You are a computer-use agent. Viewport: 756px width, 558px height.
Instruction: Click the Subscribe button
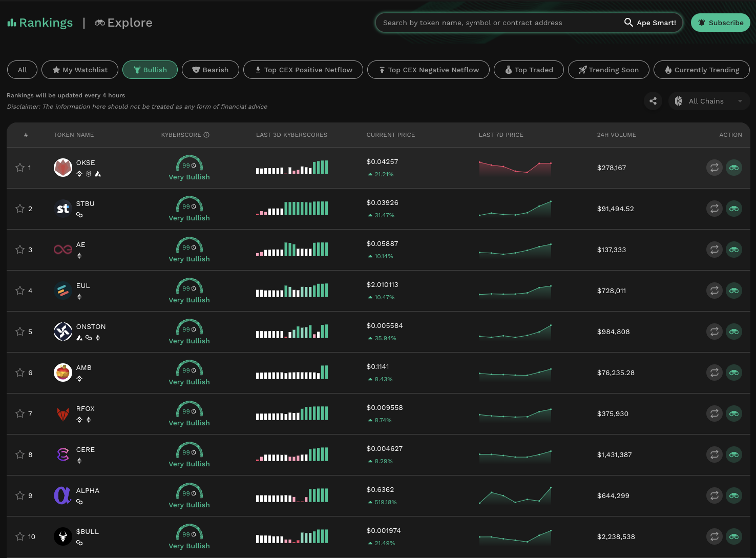[720, 23]
